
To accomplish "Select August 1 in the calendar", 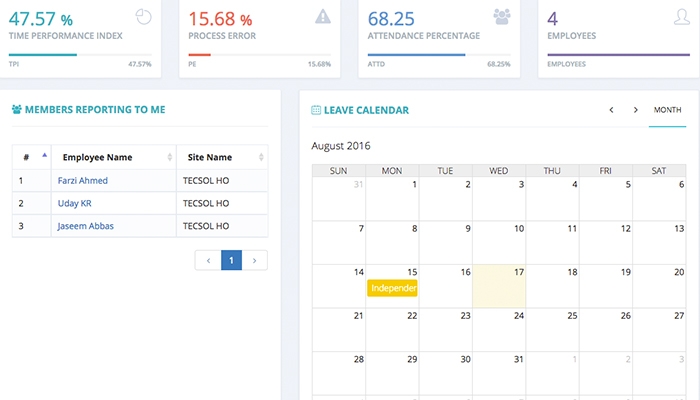I will tap(392, 199).
